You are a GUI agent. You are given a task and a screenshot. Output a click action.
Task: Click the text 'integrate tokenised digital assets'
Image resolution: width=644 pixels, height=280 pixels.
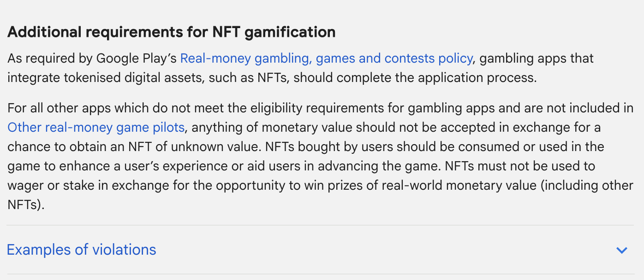(105, 77)
